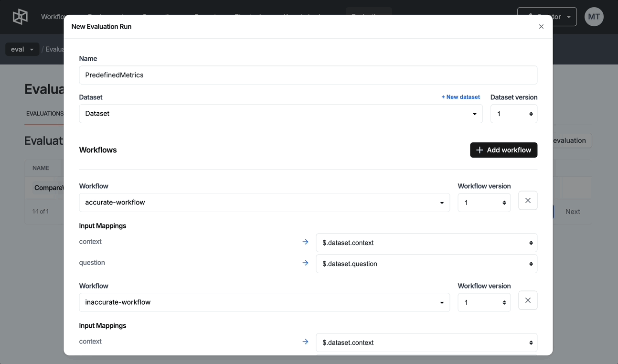
Task: Open the first $.dataset.context mapping dropdown
Action: 426,243
